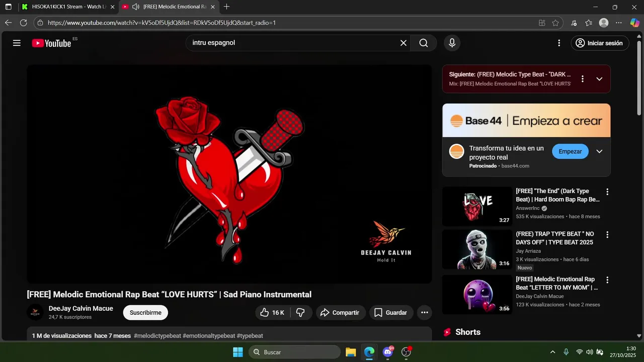Screen dimensions: 644x362
Task: Expand Base44 ad details chevron
Action: 599,151
